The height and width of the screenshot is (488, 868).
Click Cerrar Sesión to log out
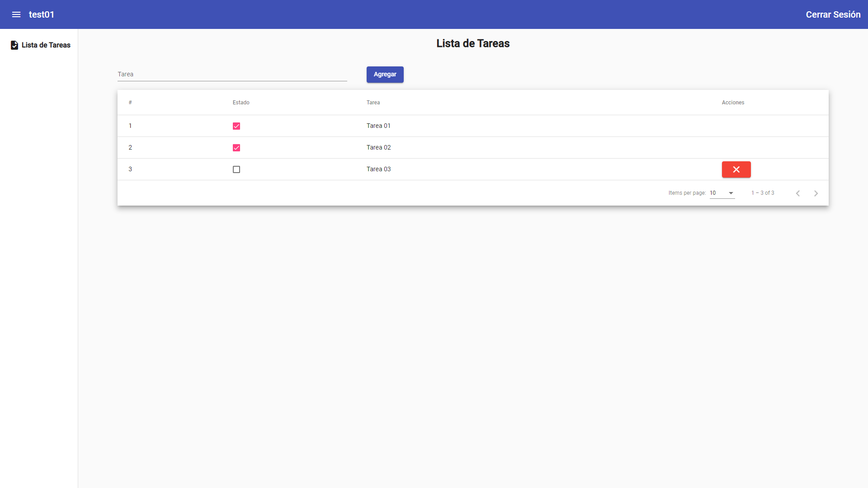tap(833, 14)
